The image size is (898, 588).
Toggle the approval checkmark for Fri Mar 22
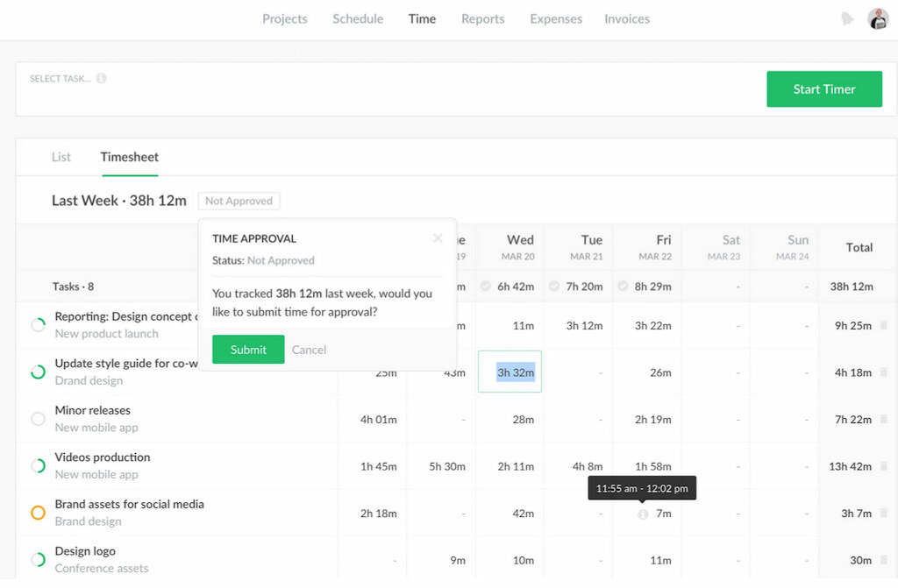coord(623,286)
